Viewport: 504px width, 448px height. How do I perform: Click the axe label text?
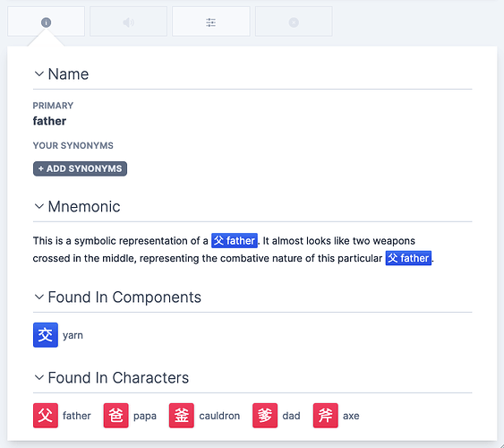[x=351, y=416]
